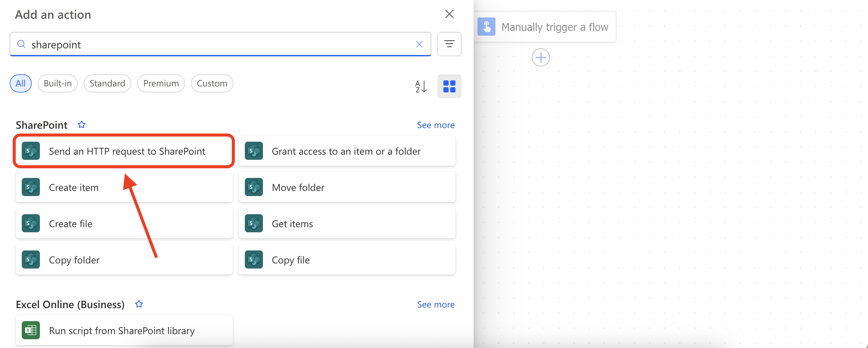Open the filter options icon
The image size is (868, 348).
coord(449,44)
